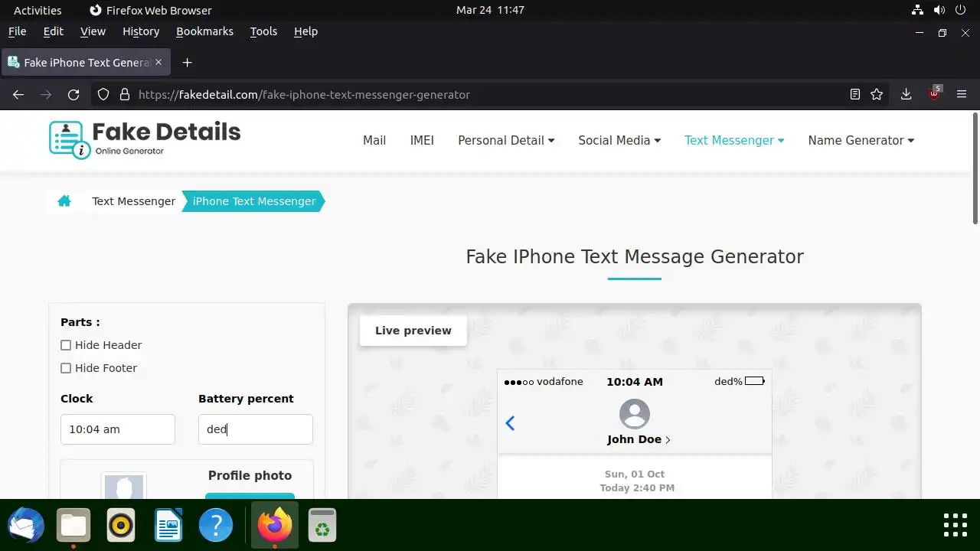
Task: Open a new browser tab
Action: click(187, 63)
